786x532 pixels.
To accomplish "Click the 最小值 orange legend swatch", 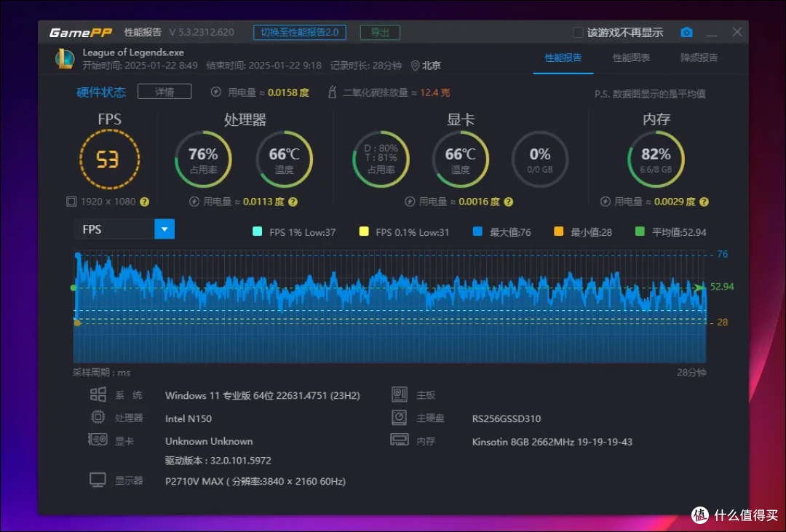I will pos(558,231).
